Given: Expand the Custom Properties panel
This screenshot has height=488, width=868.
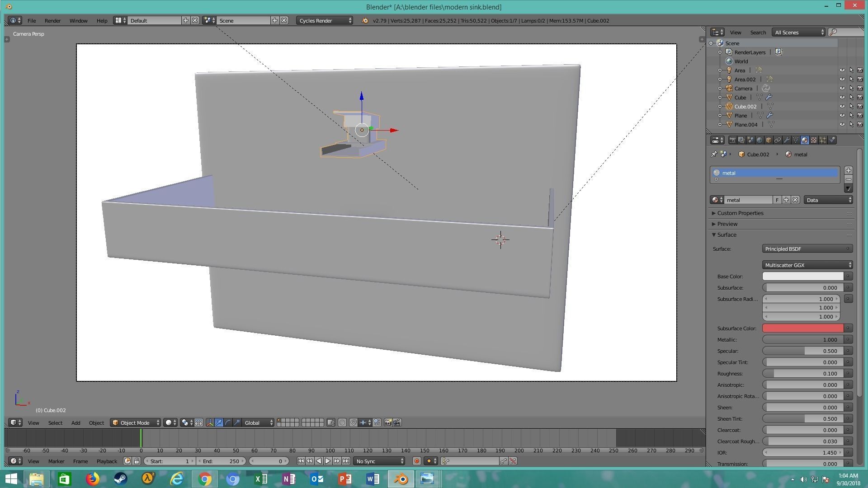Looking at the screenshot, I should tap(740, 213).
